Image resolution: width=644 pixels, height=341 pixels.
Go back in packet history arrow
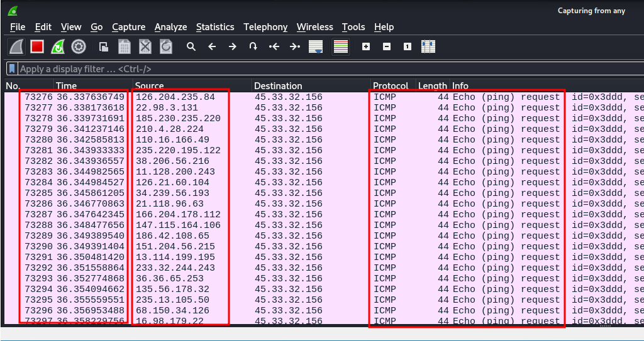click(212, 46)
